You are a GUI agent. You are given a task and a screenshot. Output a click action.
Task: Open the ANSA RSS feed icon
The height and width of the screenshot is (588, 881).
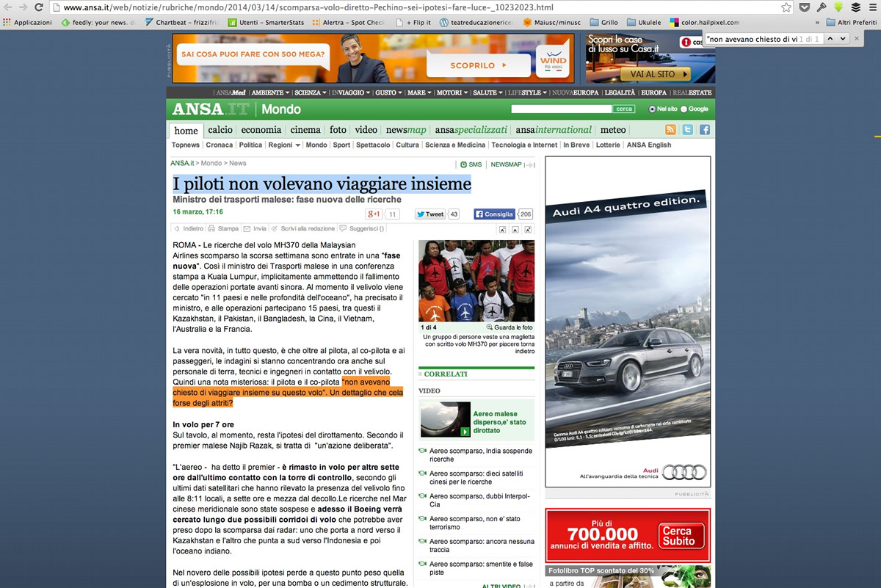point(670,130)
